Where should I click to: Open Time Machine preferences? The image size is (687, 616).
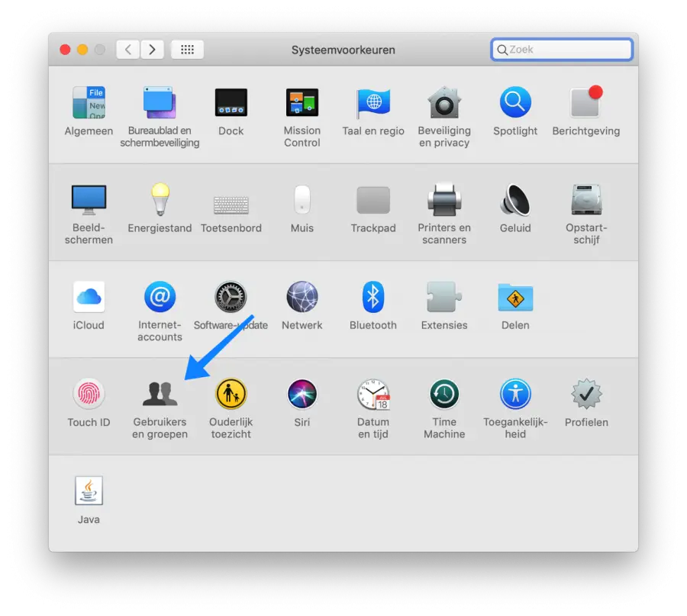point(444,394)
